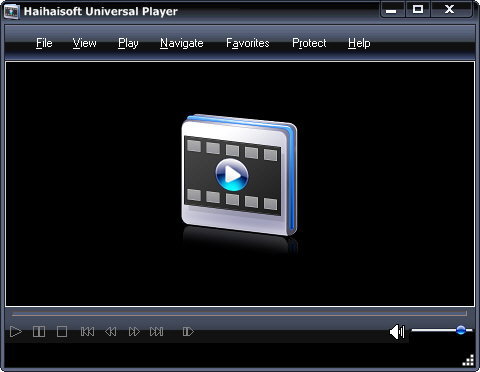
Task: Advance one frame with the step icon
Action: (x=188, y=332)
